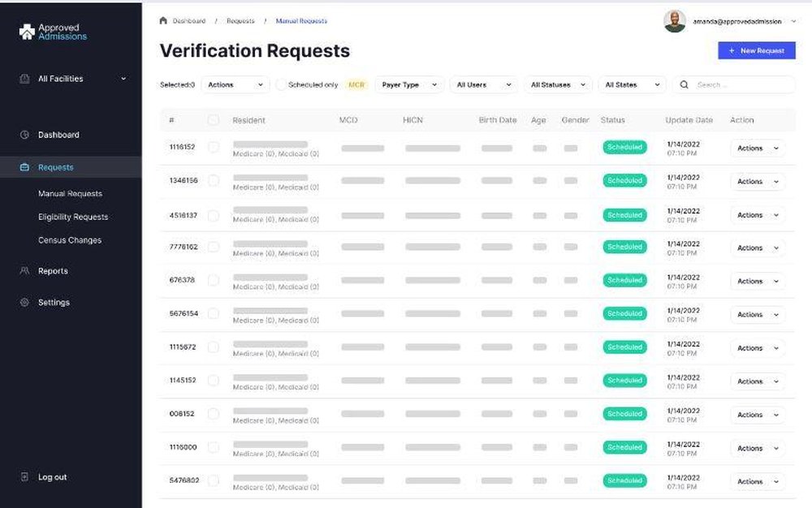Select the checkbox for request 1116152
The image size is (812, 508).
214,148
